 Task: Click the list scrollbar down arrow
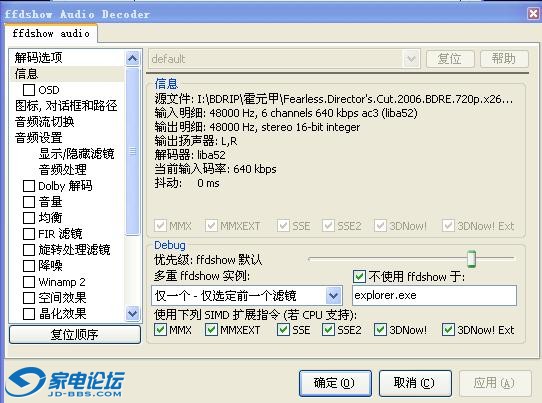[x=133, y=313]
